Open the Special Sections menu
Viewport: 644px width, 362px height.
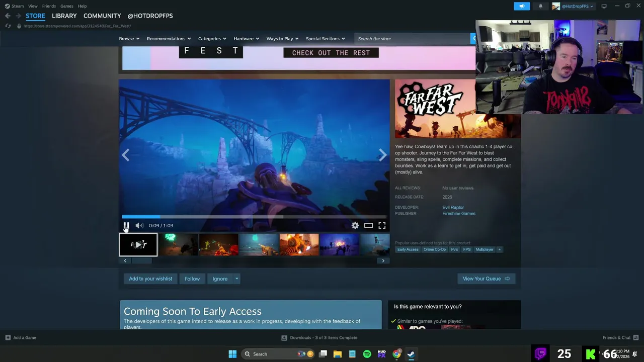(325, 39)
